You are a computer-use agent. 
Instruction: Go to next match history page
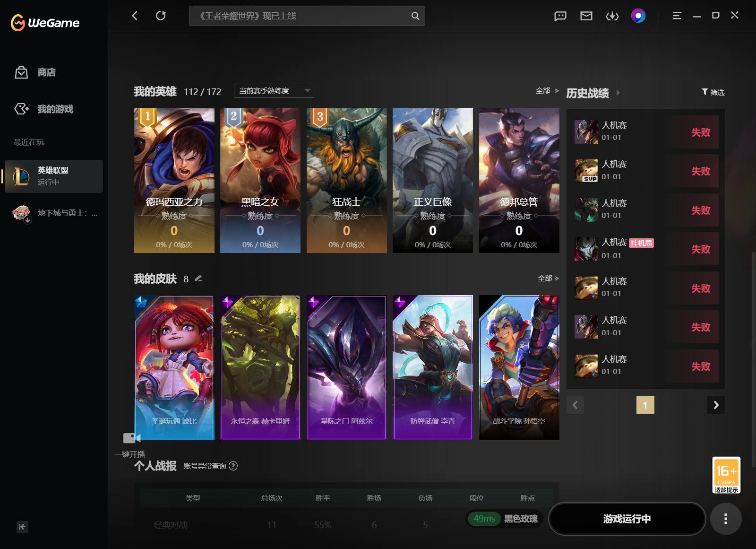pyautogui.click(x=716, y=405)
